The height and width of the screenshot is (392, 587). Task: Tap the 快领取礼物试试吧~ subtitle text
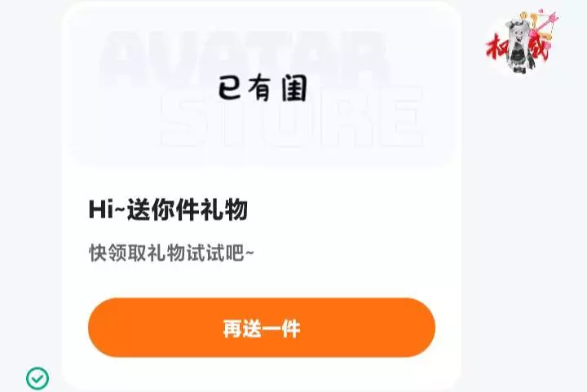(171, 253)
